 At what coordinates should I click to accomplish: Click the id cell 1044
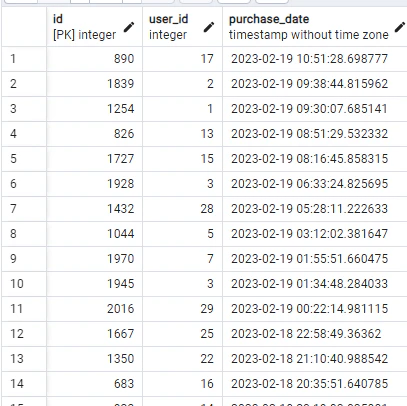94,234
